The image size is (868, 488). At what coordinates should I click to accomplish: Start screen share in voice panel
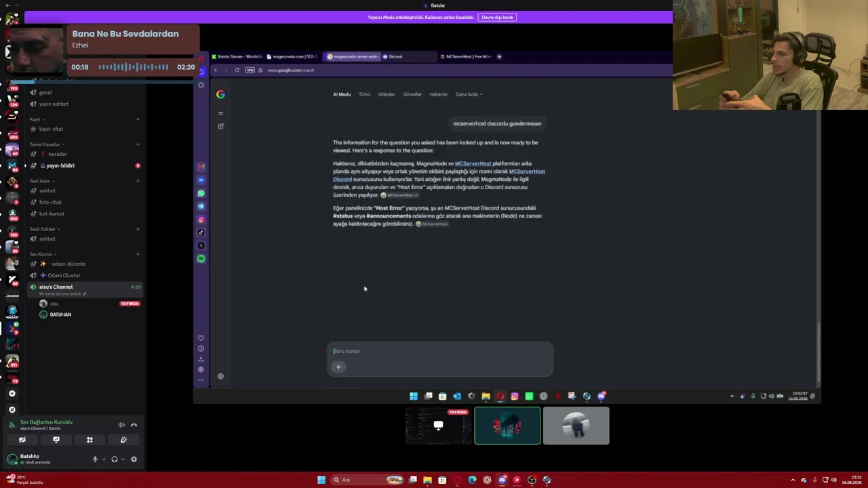coord(56,440)
